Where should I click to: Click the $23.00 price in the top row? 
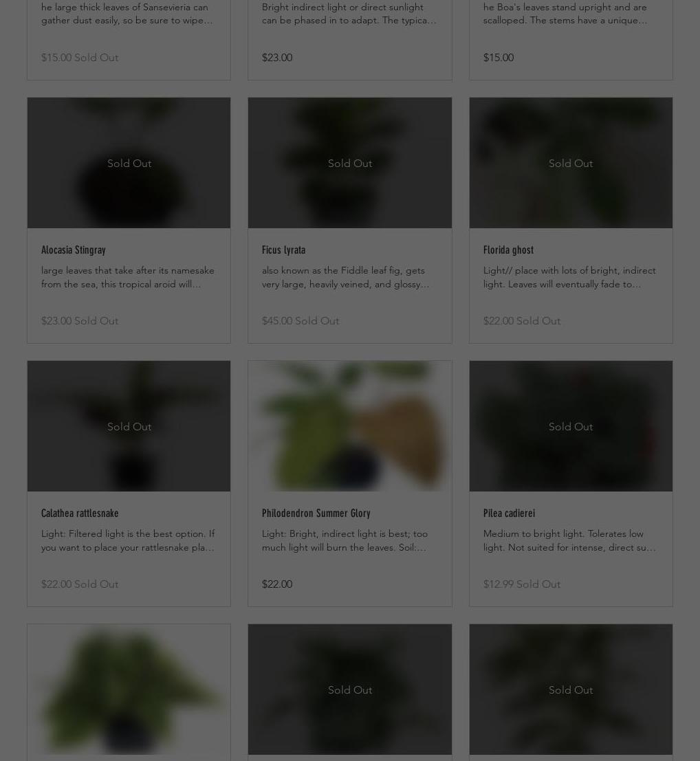[x=277, y=57]
